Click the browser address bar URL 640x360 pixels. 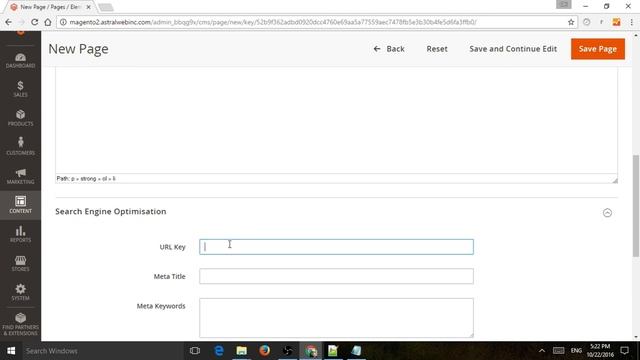pos(273,22)
